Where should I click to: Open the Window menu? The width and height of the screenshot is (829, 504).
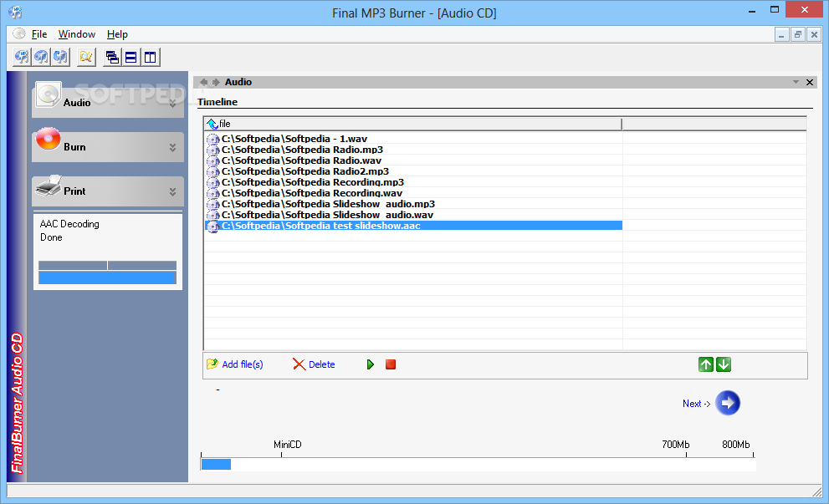pos(77,34)
